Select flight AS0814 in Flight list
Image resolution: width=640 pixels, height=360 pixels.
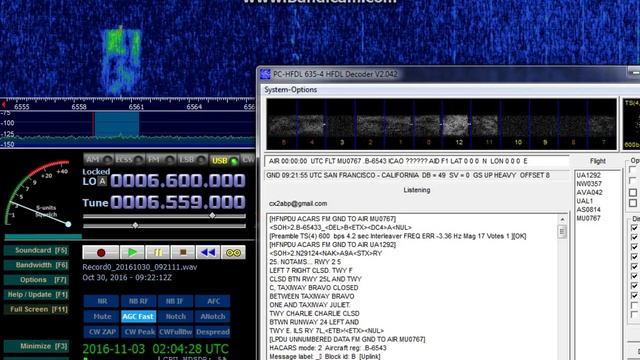coord(588,210)
